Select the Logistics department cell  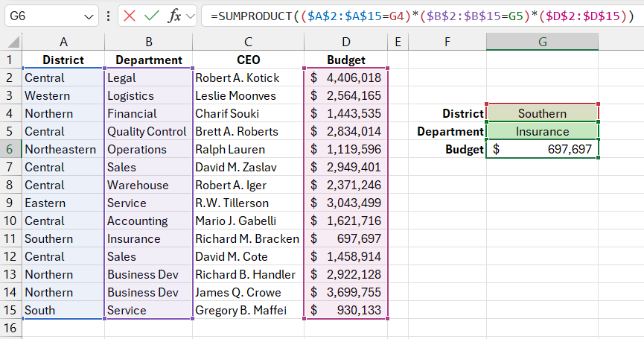pyautogui.click(x=149, y=96)
